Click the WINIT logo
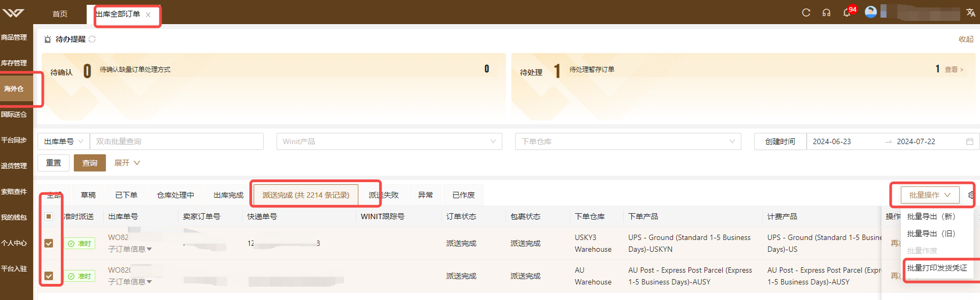The width and height of the screenshot is (980, 300). 13,13
